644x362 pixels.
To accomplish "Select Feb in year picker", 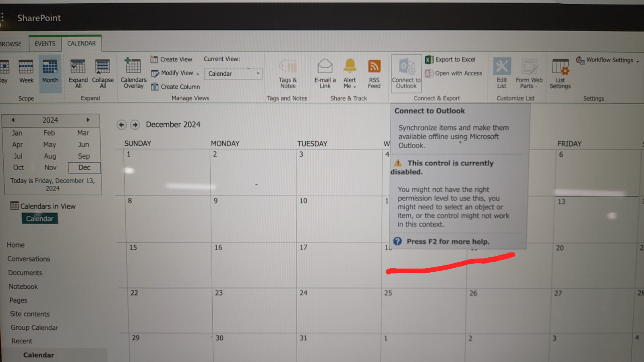I will tap(49, 133).
